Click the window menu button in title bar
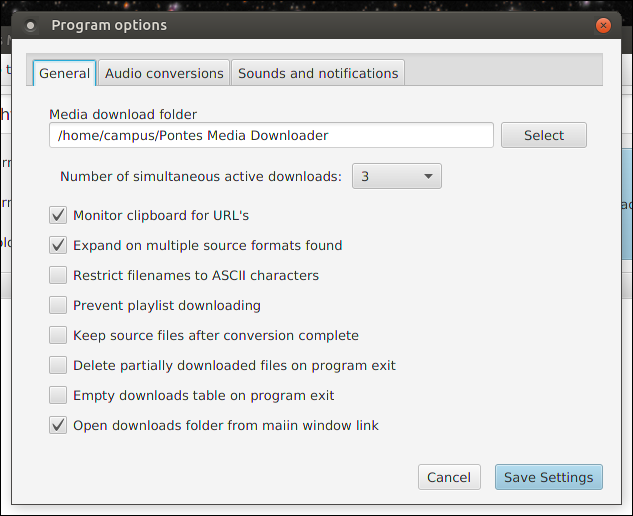 click(30, 25)
